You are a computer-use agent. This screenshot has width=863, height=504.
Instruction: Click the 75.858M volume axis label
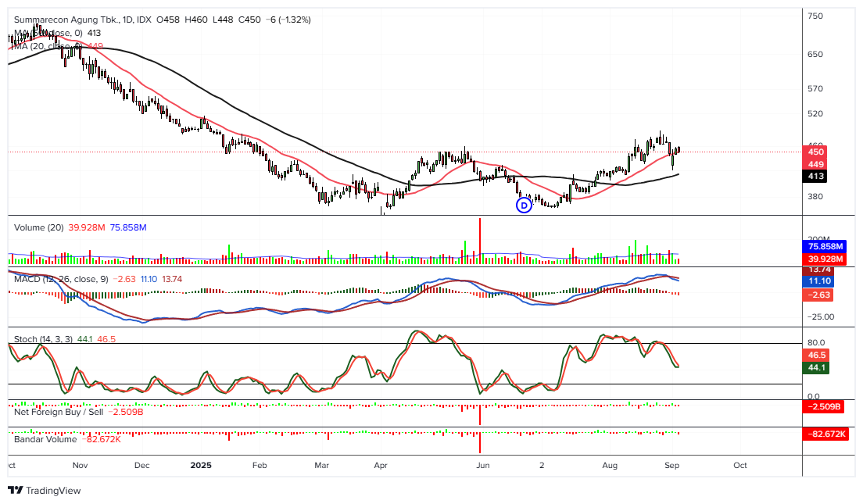(x=825, y=246)
